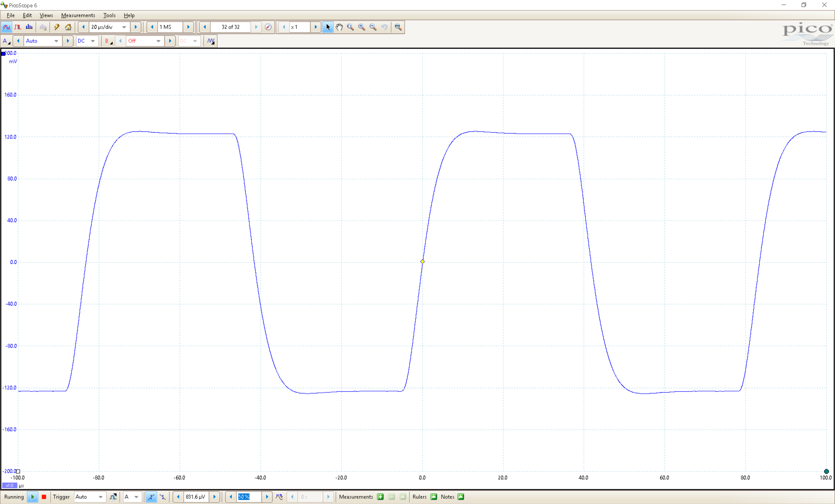Select the zoom-in tool
This screenshot has width=835, height=504.
[x=362, y=27]
